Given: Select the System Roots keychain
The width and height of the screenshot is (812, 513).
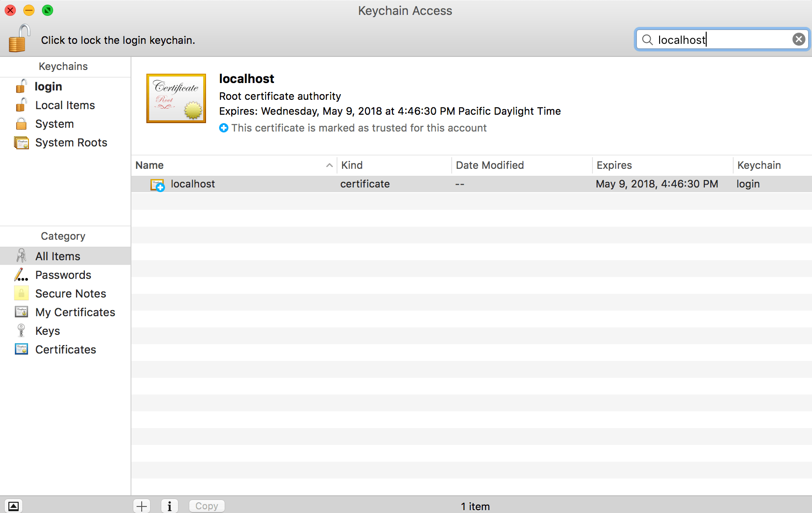Looking at the screenshot, I should (65, 142).
